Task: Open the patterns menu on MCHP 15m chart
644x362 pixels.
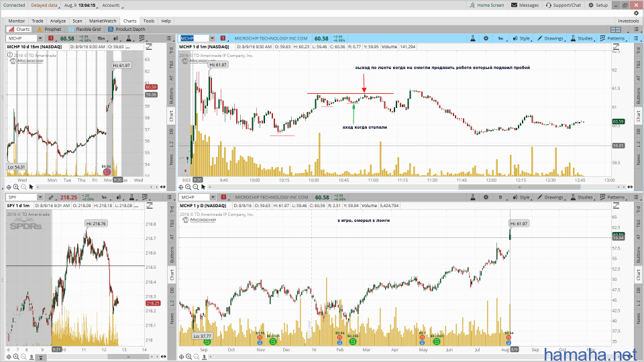Action: coord(142,39)
